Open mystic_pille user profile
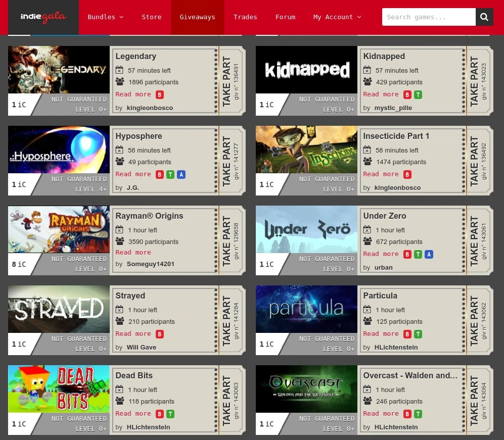504x440 pixels. click(x=393, y=108)
